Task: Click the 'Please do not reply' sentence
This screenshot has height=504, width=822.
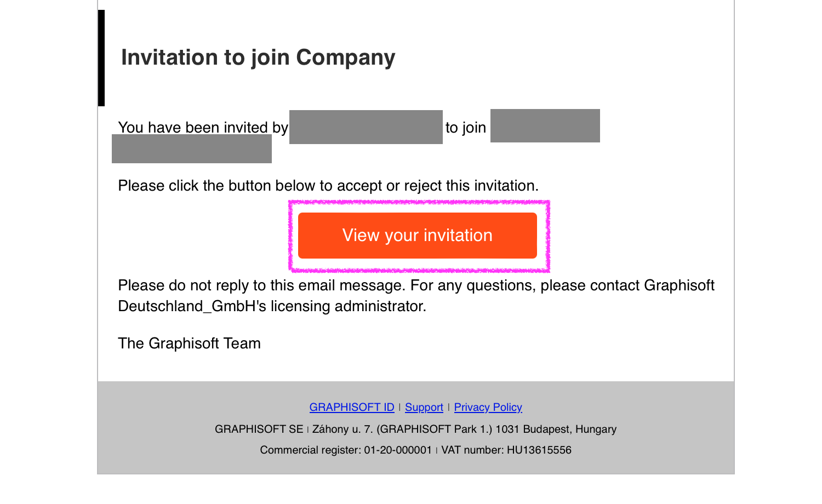Action: (x=416, y=285)
